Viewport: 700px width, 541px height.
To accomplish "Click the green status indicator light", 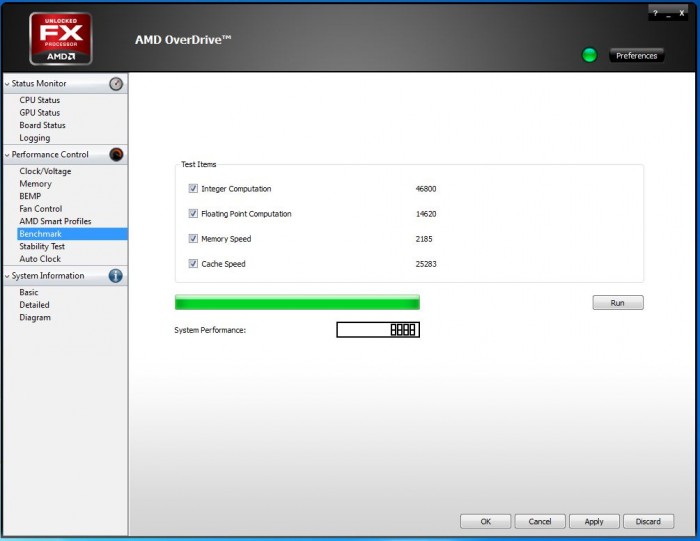I will click(x=589, y=55).
